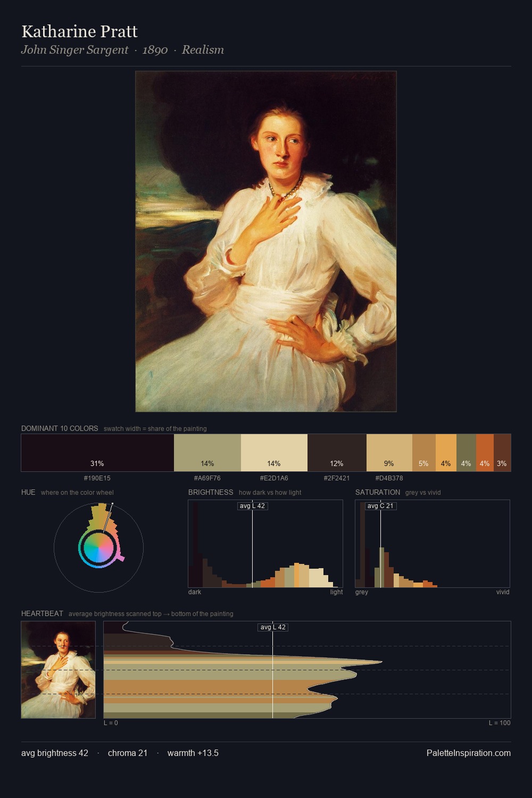The height and width of the screenshot is (798, 532).
Task: Click the 'vivid' axis label
Action: (503, 592)
